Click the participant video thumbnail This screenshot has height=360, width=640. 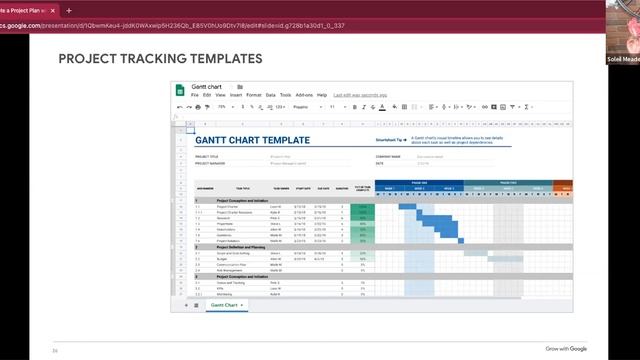click(x=623, y=32)
